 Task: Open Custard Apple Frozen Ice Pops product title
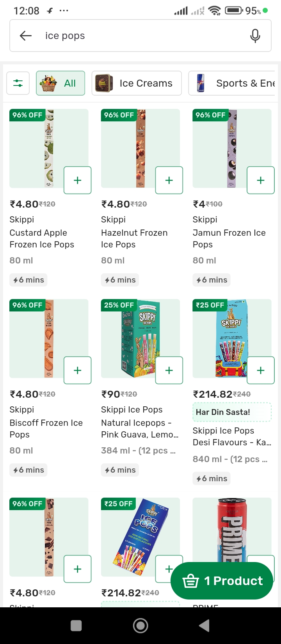coord(42,238)
